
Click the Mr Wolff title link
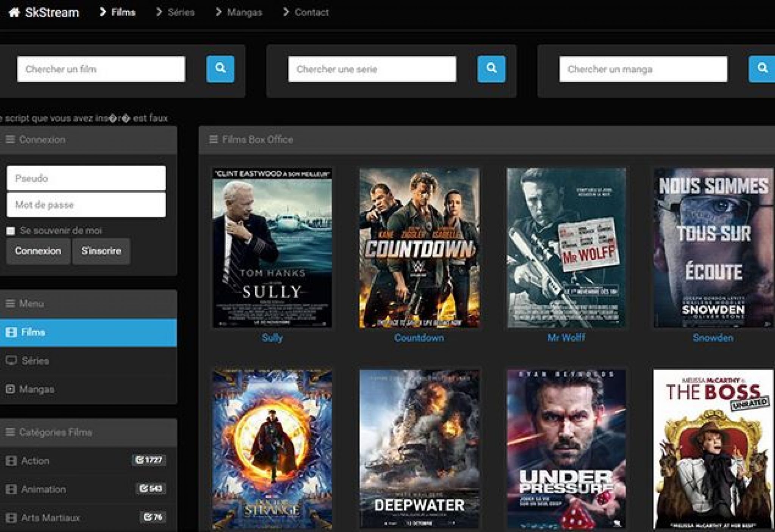(566, 338)
